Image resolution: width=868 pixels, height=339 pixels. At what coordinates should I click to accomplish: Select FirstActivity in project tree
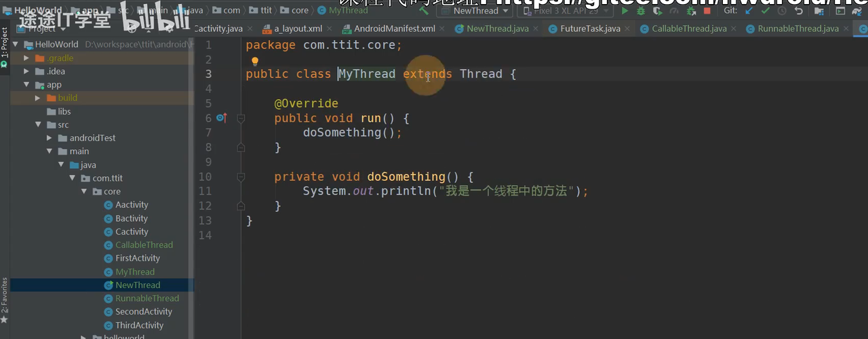tap(138, 258)
